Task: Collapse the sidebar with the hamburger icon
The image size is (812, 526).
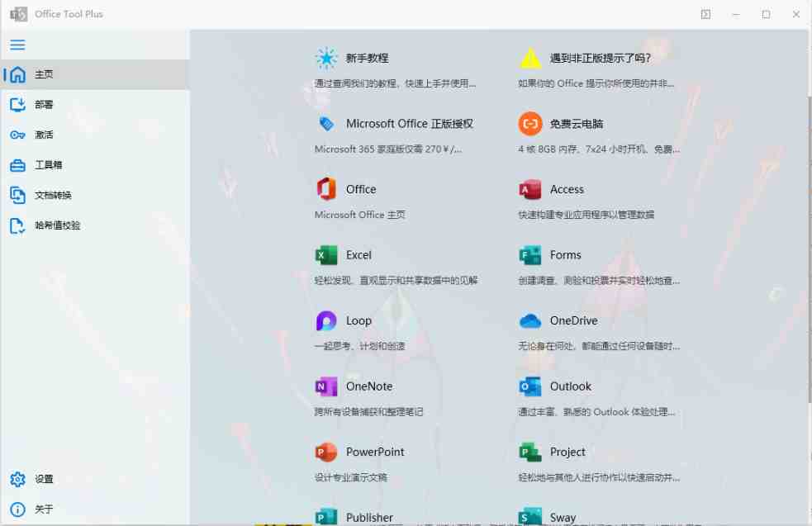Action: coord(17,45)
